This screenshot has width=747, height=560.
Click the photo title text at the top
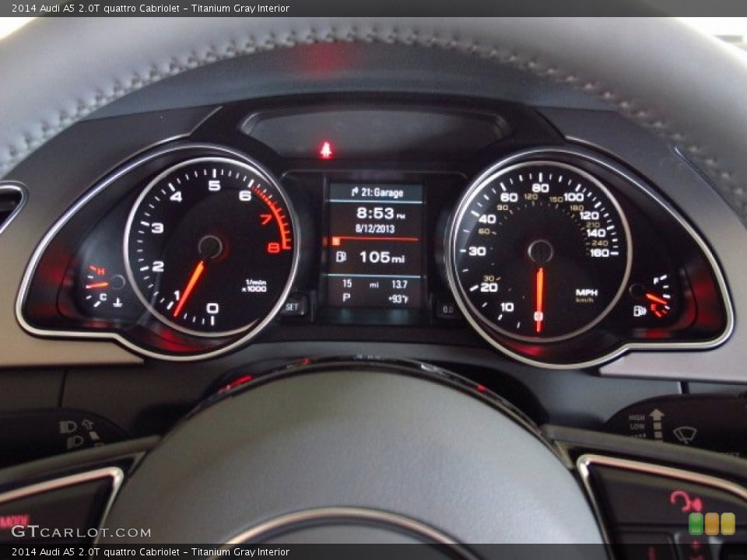pyautogui.click(x=150, y=8)
